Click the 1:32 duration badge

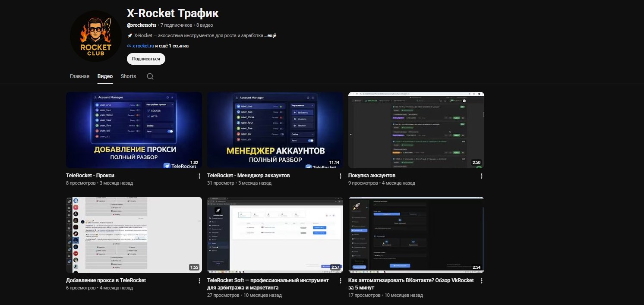[x=194, y=163]
